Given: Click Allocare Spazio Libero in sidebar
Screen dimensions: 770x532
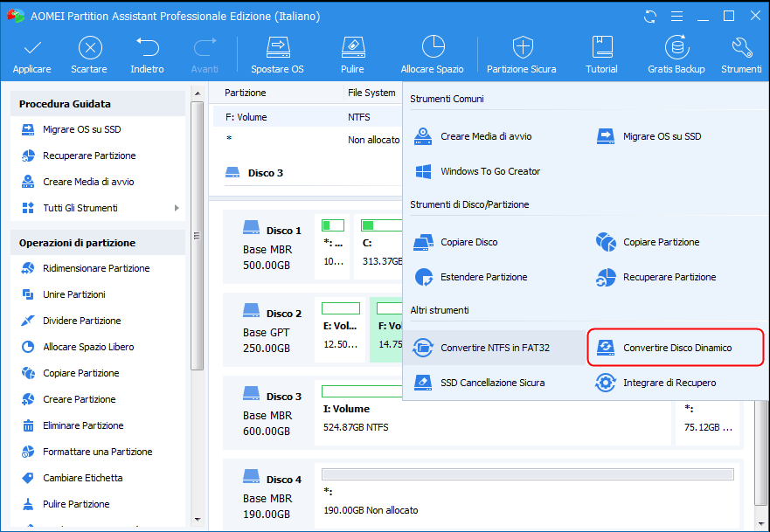Looking at the screenshot, I should (x=78, y=347).
